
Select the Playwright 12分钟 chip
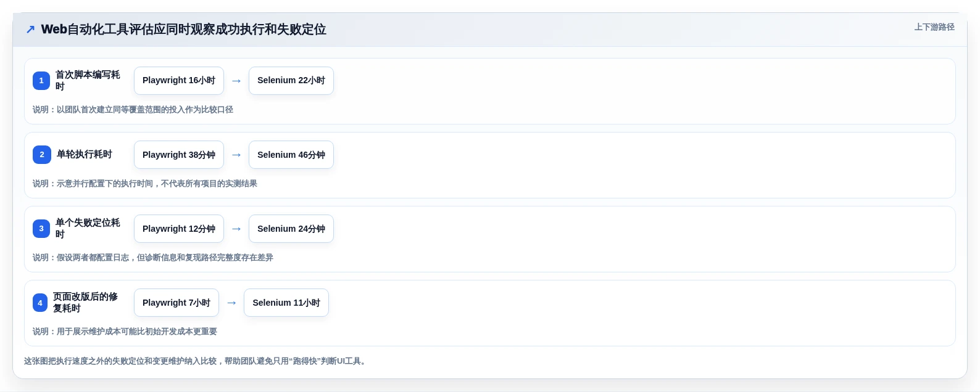tap(179, 229)
